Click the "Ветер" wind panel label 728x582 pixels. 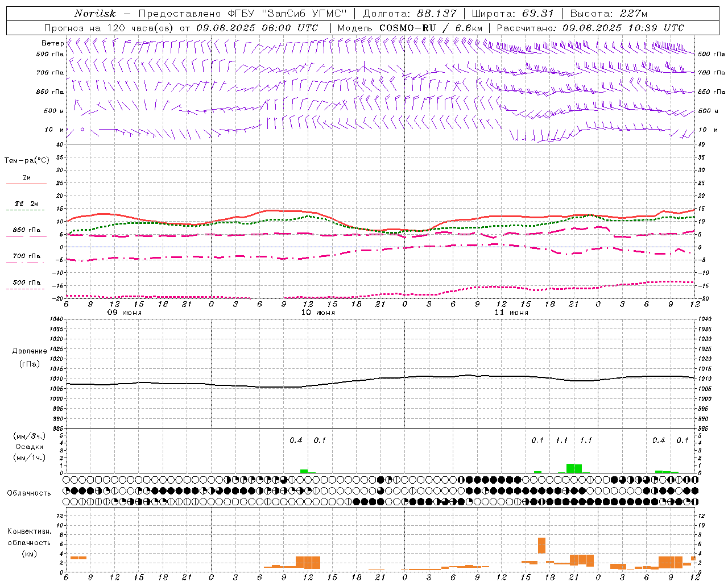pyautogui.click(x=53, y=43)
